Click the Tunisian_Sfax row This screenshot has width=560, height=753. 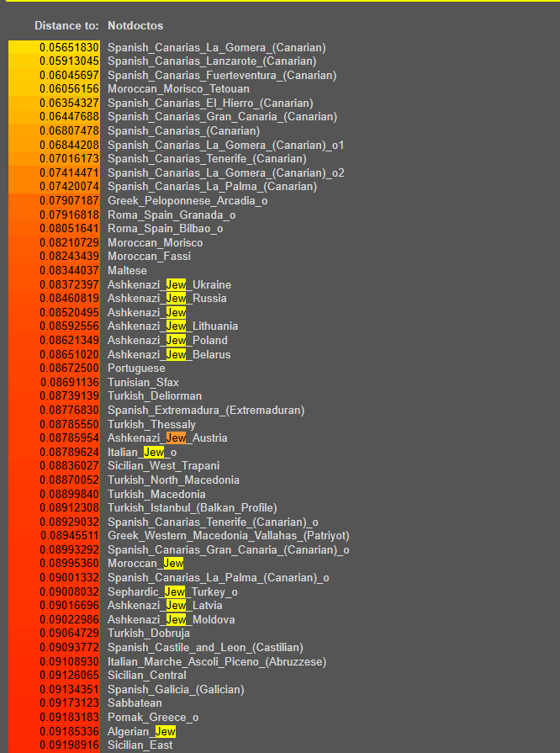pos(143,382)
